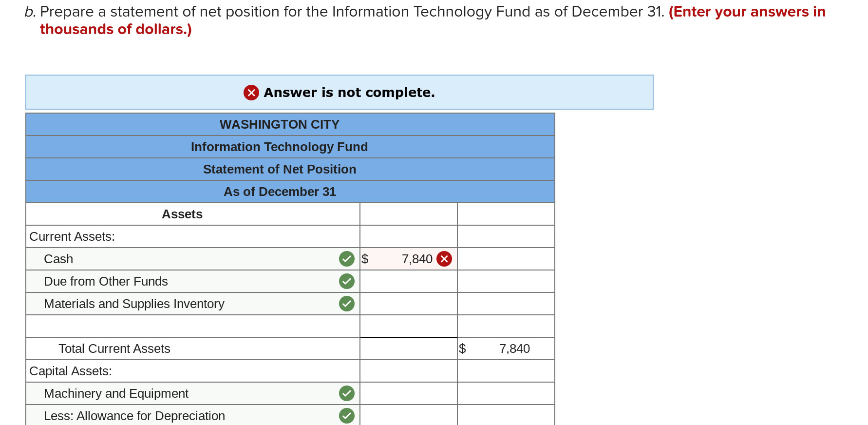Screen dimensions: 868x425
Task: Click the Answer is not complete banner
Action: [339, 92]
